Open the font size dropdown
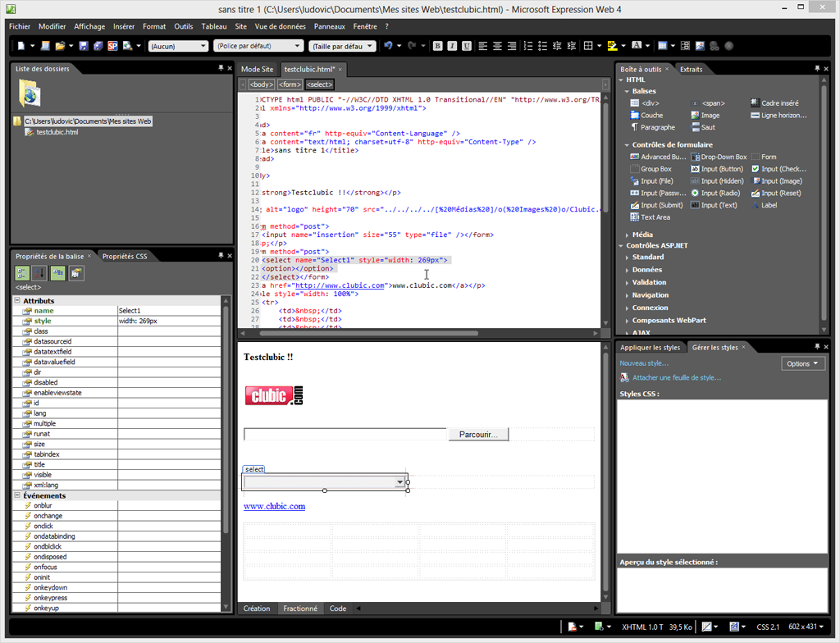This screenshot has height=643, width=840. click(x=342, y=46)
